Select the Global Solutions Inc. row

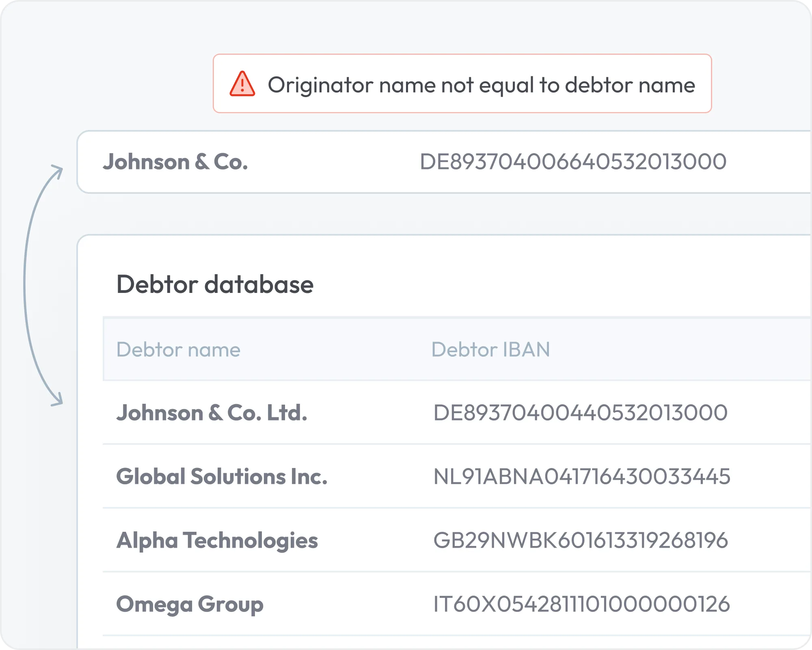[x=457, y=476]
